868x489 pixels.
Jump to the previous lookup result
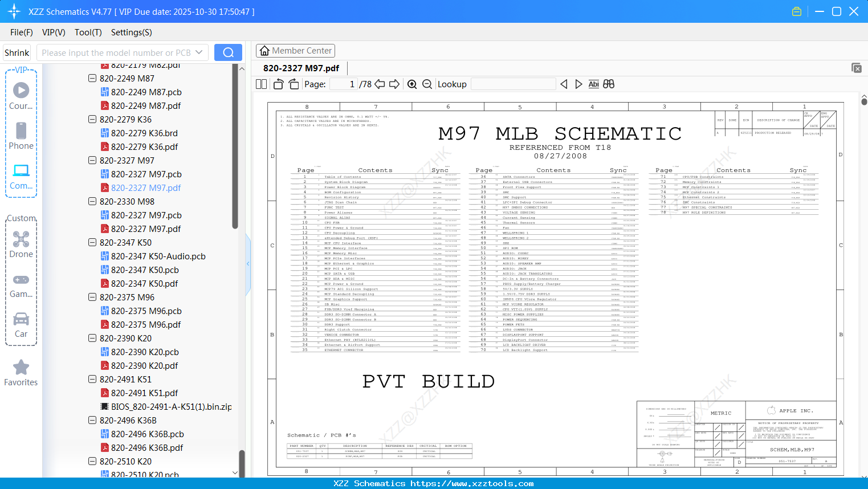tap(564, 84)
